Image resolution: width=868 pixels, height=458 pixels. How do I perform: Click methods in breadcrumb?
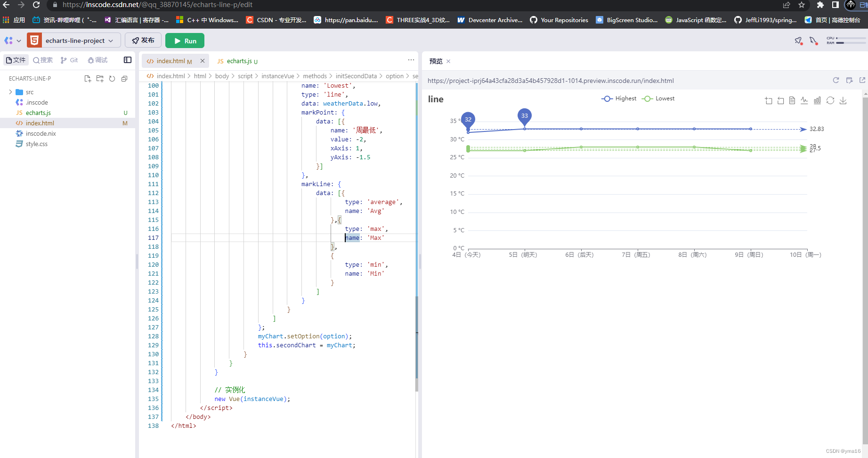[x=315, y=76]
